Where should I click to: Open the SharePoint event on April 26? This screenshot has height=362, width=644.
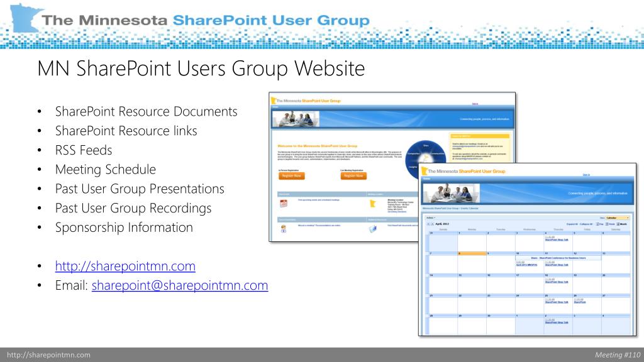point(580,302)
